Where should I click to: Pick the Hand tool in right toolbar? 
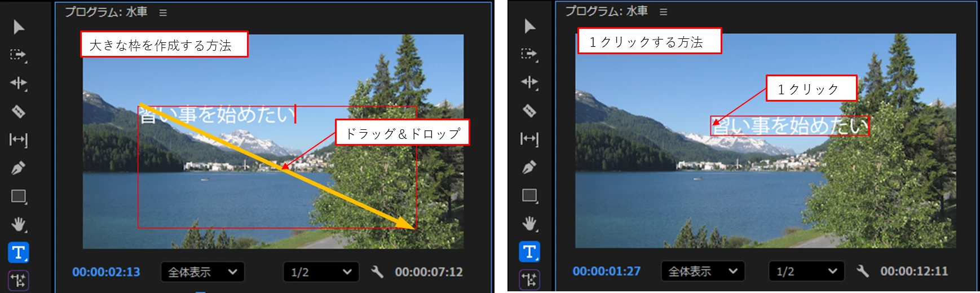click(529, 223)
